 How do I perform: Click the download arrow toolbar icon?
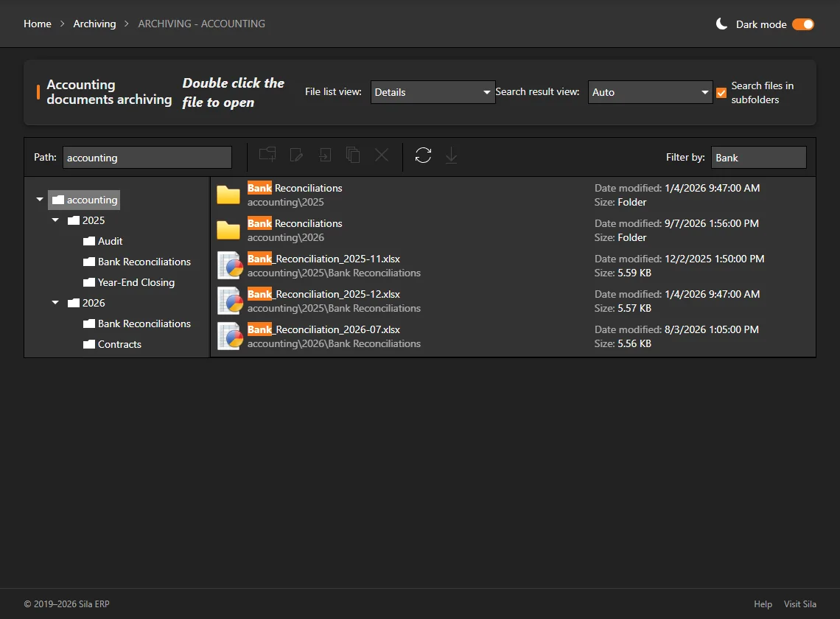point(452,155)
